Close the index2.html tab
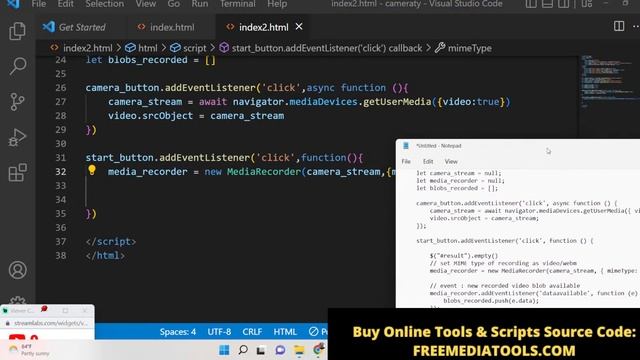The width and height of the screenshot is (640, 360). coord(299,27)
